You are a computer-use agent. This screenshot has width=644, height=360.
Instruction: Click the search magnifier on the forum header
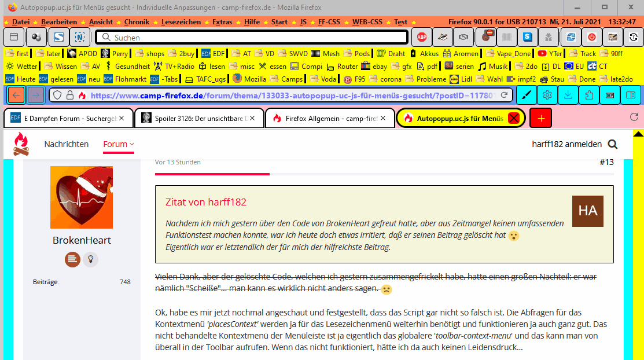(612, 144)
